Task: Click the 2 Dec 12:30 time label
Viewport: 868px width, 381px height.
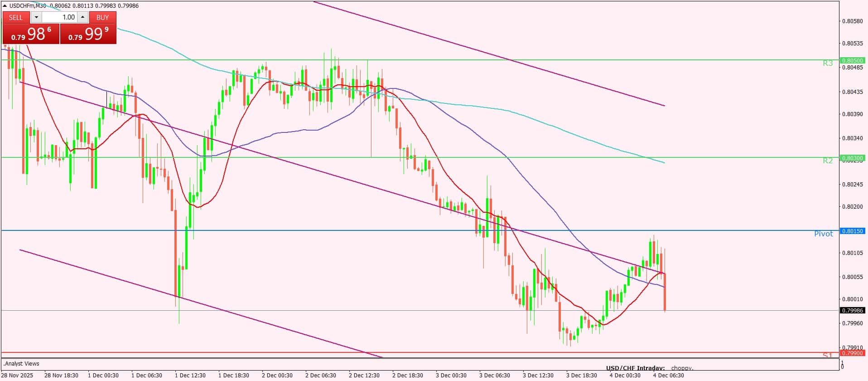Action: point(364,376)
